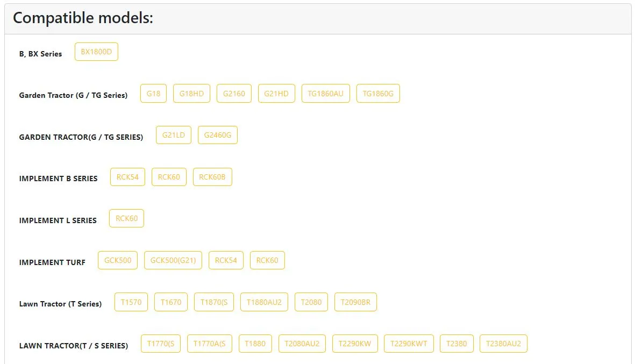Open the TG1860AU model page
Screen dimensions: 635x364
[326, 94]
